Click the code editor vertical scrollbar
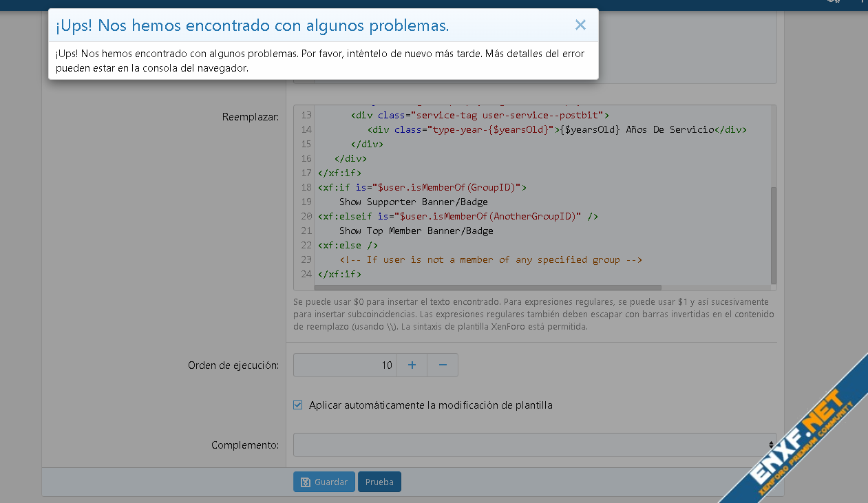The image size is (868, 503). coord(773,234)
